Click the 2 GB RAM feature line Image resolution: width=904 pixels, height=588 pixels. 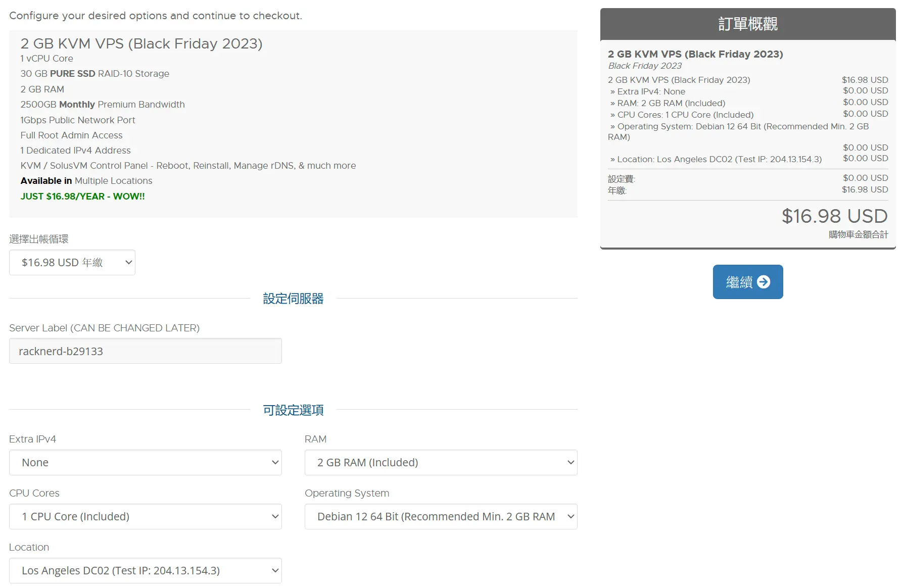click(x=42, y=89)
